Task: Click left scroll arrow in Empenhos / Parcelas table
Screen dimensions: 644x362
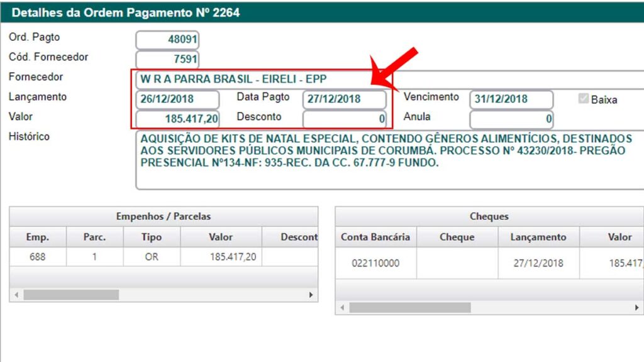Action: (x=16, y=294)
